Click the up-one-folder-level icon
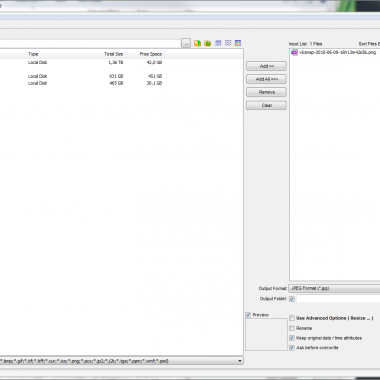Image resolution: width=380 pixels, height=380 pixels. [x=198, y=43]
